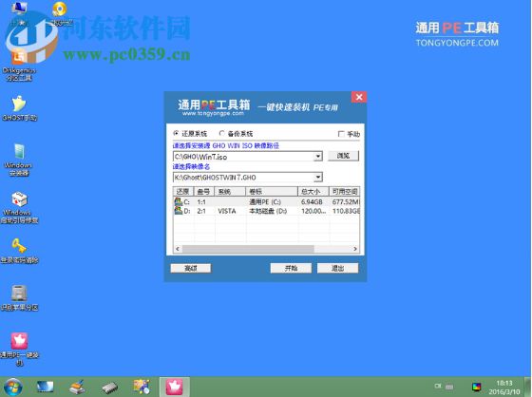Open the Computer desktop icon
Viewport: 532px width, 397px height.
(19, 13)
